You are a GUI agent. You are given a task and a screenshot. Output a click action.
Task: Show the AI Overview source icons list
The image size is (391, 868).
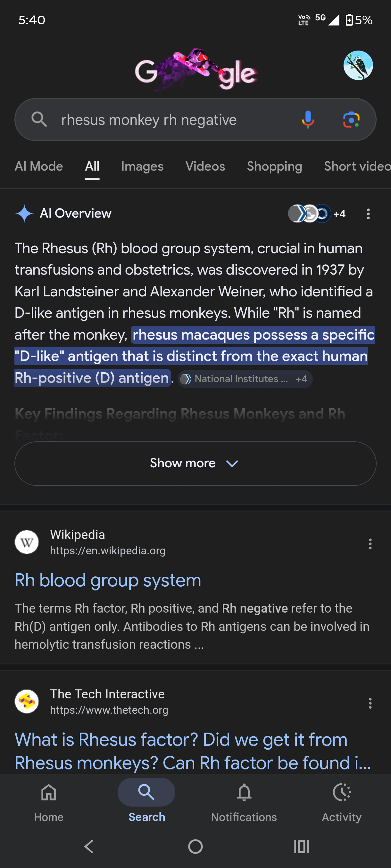[316, 213]
